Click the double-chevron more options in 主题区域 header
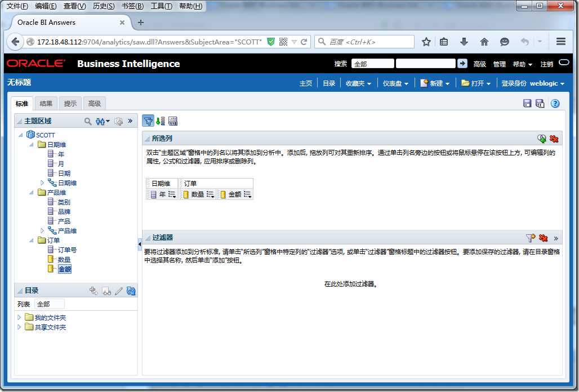 pos(130,121)
